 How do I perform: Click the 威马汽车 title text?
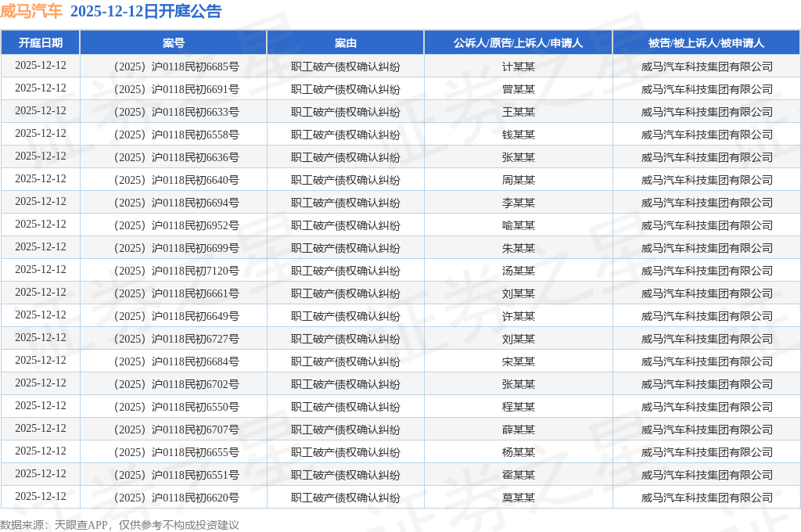click(31, 11)
